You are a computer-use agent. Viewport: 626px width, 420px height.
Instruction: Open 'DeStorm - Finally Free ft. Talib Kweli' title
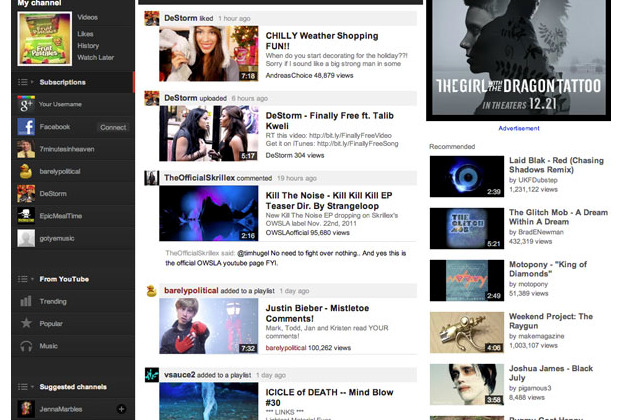pos(330,121)
